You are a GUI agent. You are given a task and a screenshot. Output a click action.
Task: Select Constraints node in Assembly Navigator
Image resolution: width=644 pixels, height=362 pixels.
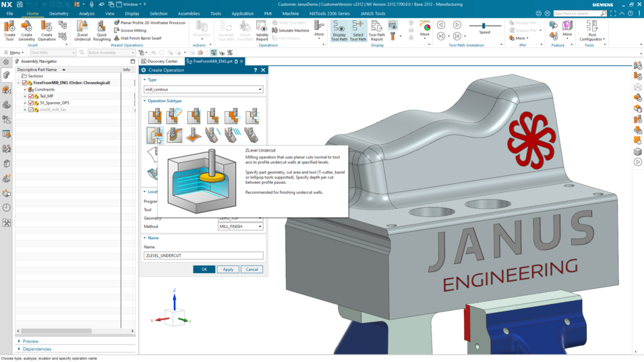tap(41, 90)
